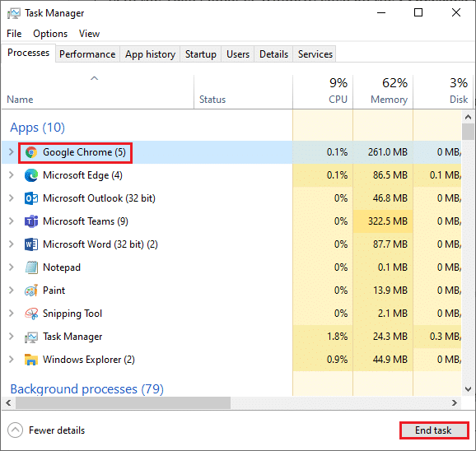Screen dimensions: 476x451
Task: Open the File menu
Action: [14, 34]
